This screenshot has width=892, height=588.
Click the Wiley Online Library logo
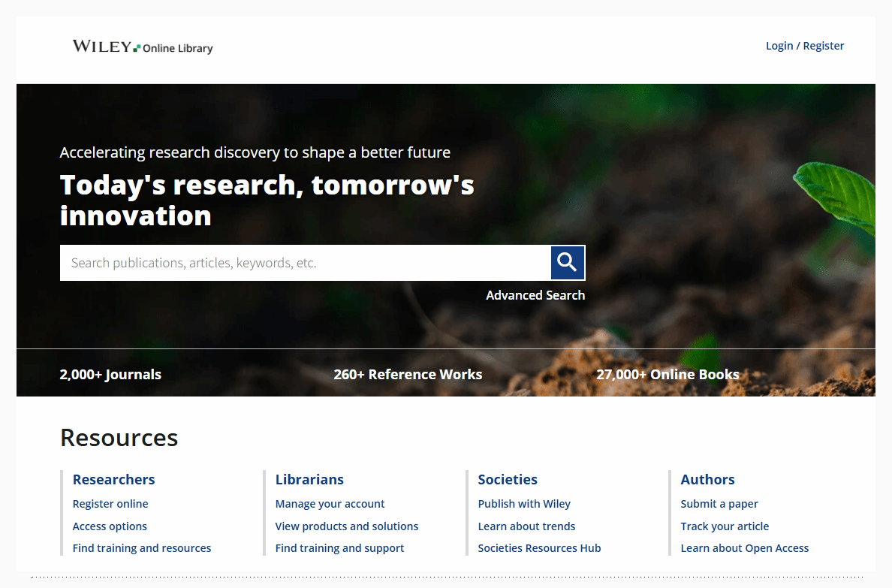143,47
